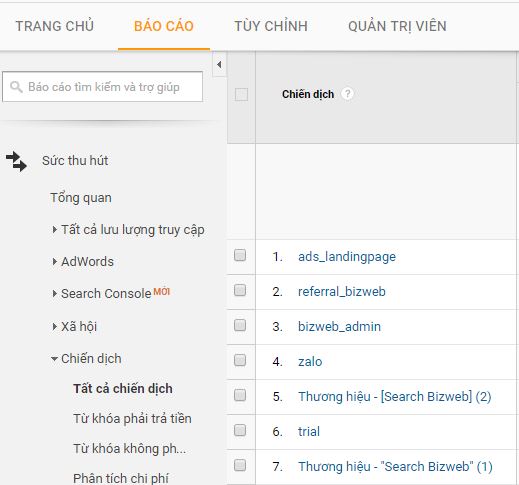Switch to the BÁO CÁO tab
519x485 pixels.
coord(164,26)
